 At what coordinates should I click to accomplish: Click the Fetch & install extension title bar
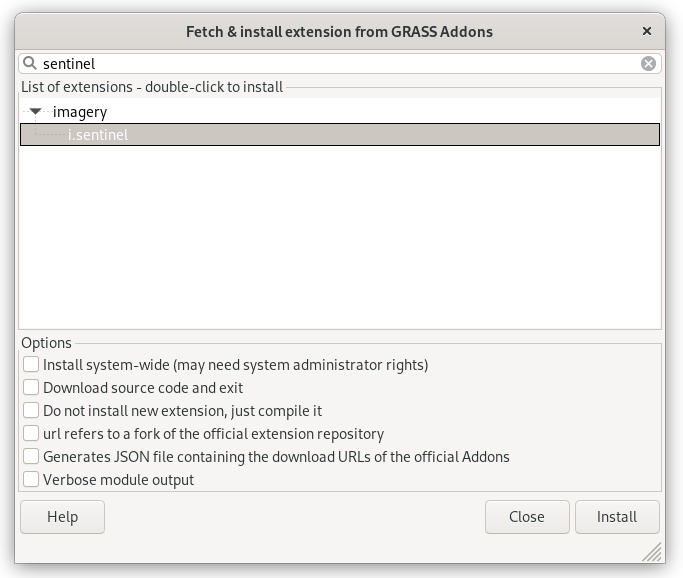pos(339,31)
